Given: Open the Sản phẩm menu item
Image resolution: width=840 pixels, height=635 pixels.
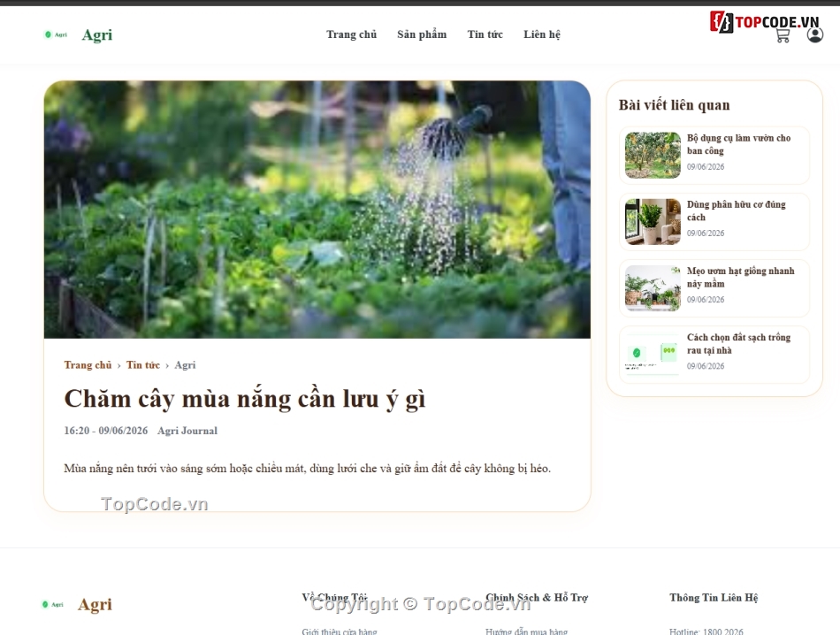Looking at the screenshot, I should [x=422, y=34].
